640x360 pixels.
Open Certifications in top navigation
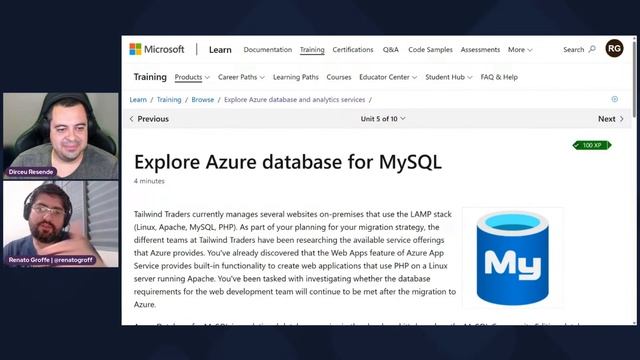point(353,50)
